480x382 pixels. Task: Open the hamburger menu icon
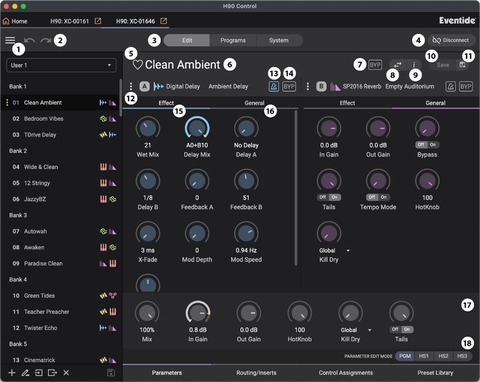[10, 40]
